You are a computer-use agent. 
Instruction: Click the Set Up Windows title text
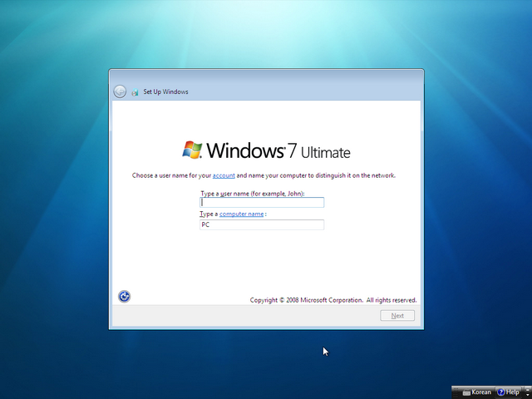(x=165, y=91)
